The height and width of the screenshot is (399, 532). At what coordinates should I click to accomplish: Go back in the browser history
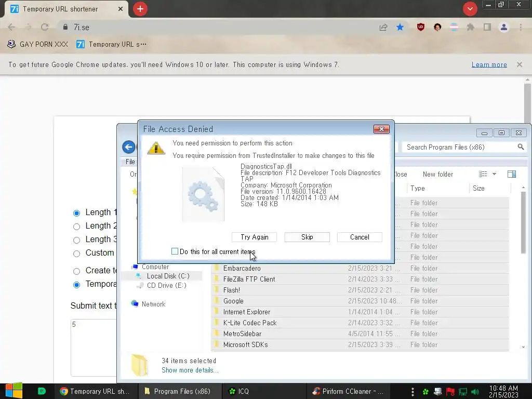click(x=11, y=27)
